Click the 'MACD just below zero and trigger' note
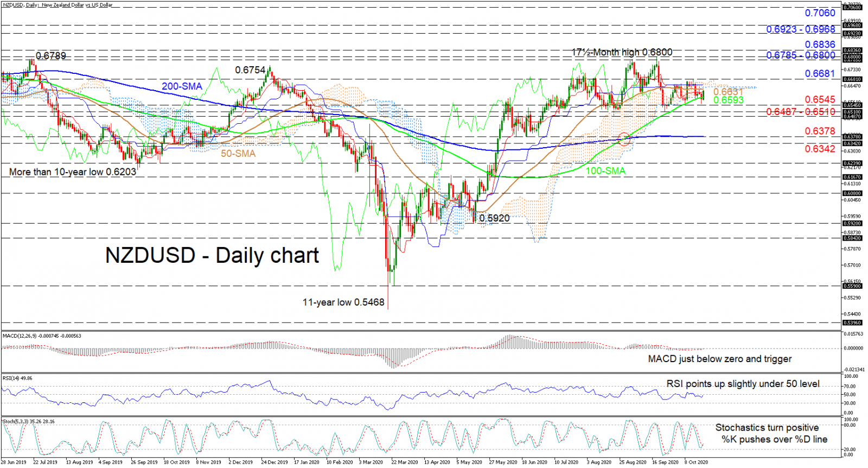Screen dimensions: 868x468 (x=719, y=359)
